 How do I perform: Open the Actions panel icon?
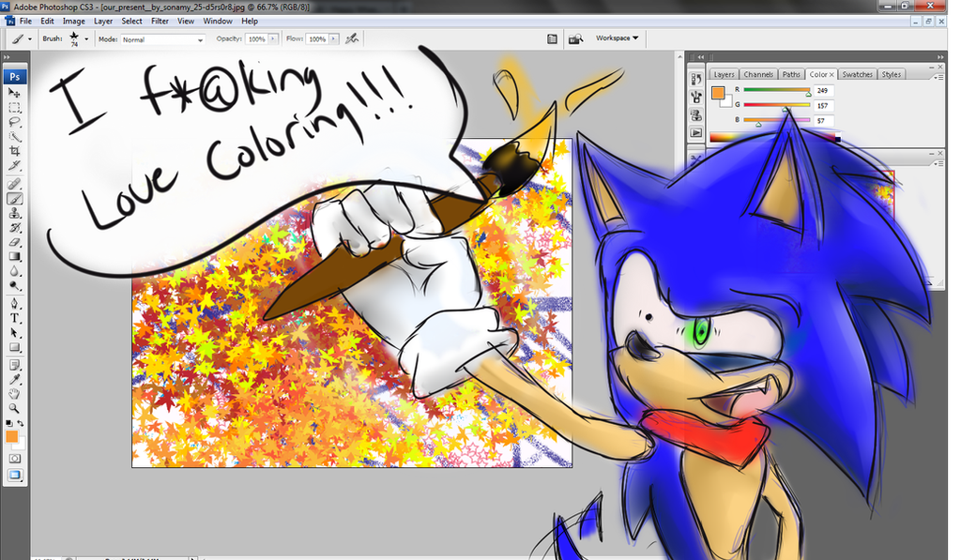(696, 132)
